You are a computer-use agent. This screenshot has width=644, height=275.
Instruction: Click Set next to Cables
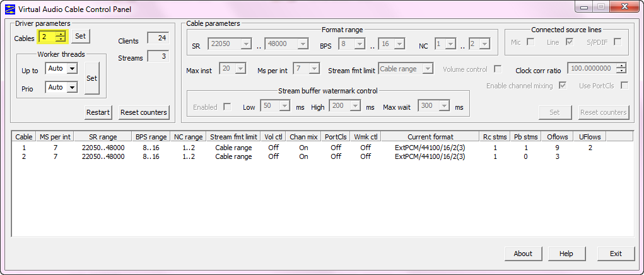tap(81, 36)
